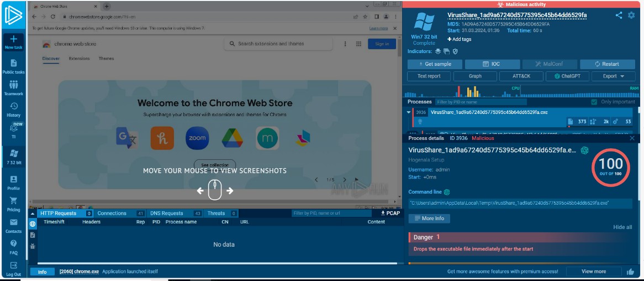
Task: Click the History sidebar icon
Action: [x=14, y=109]
